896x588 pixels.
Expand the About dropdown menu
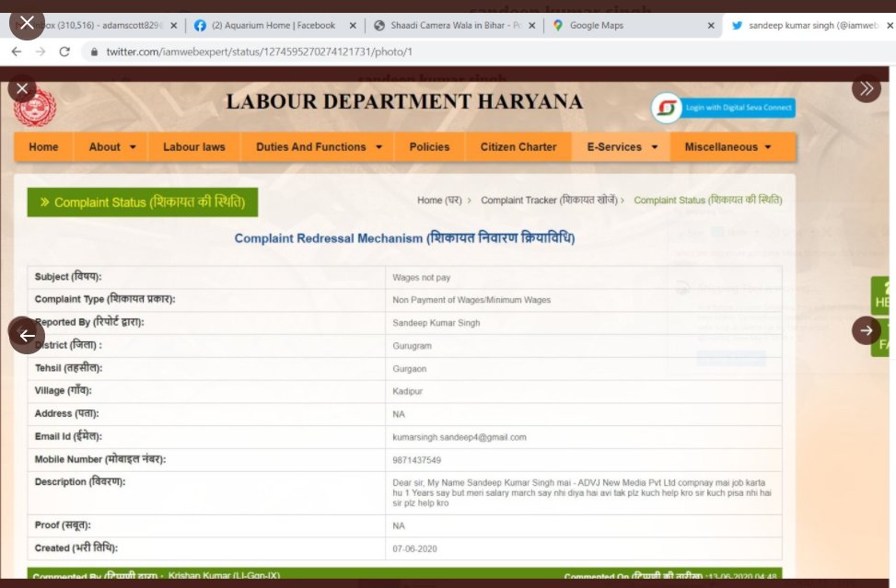coord(112,146)
